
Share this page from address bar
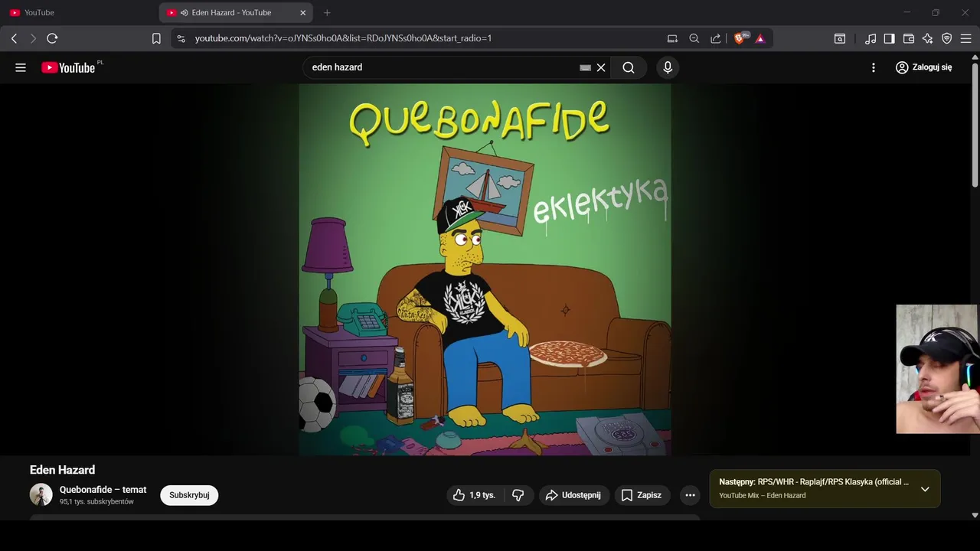pyautogui.click(x=715, y=38)
